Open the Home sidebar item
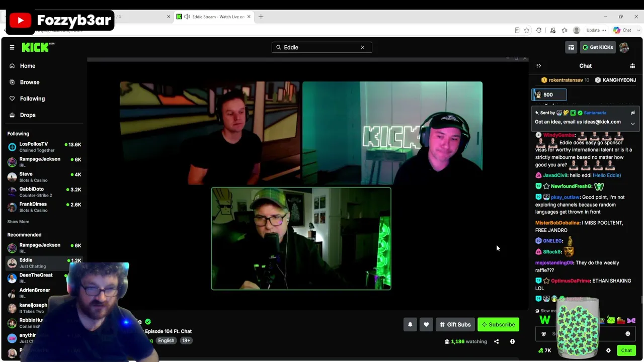 (43, 66)
